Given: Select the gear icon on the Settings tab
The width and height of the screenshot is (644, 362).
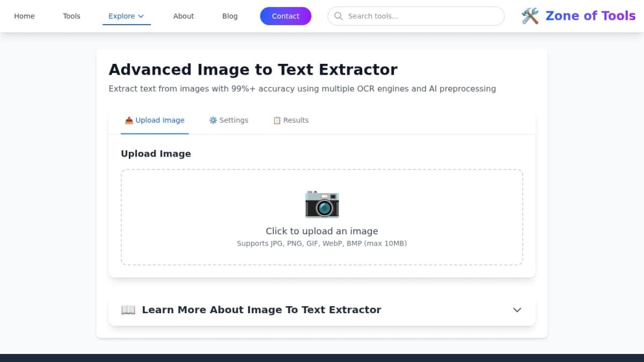Looking at the screenshot, I should (213, 120).
